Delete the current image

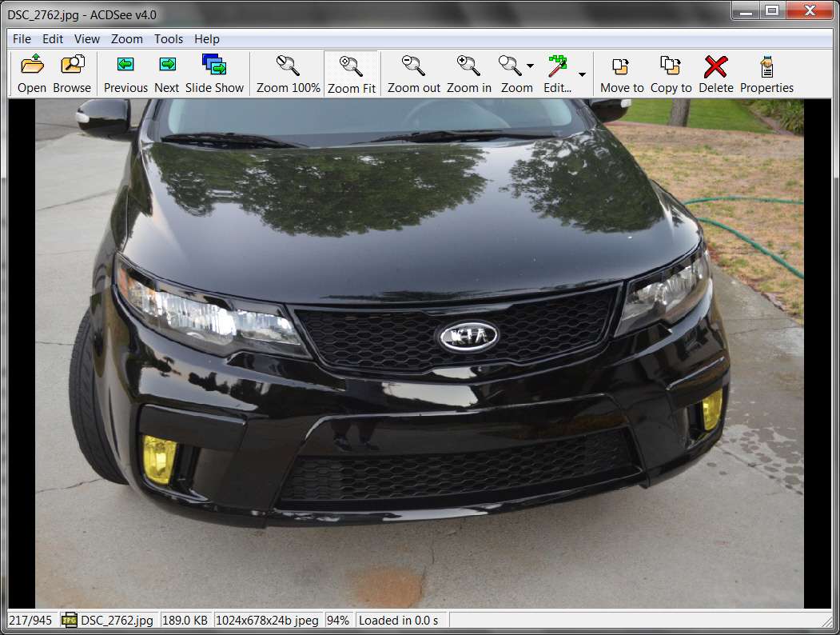click(715, 74)
